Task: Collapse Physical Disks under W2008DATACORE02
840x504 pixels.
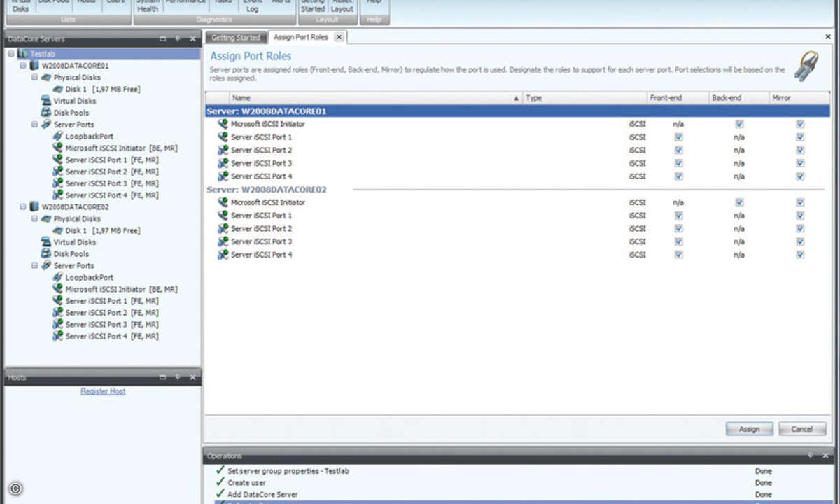Action: [x=36, y=219]
